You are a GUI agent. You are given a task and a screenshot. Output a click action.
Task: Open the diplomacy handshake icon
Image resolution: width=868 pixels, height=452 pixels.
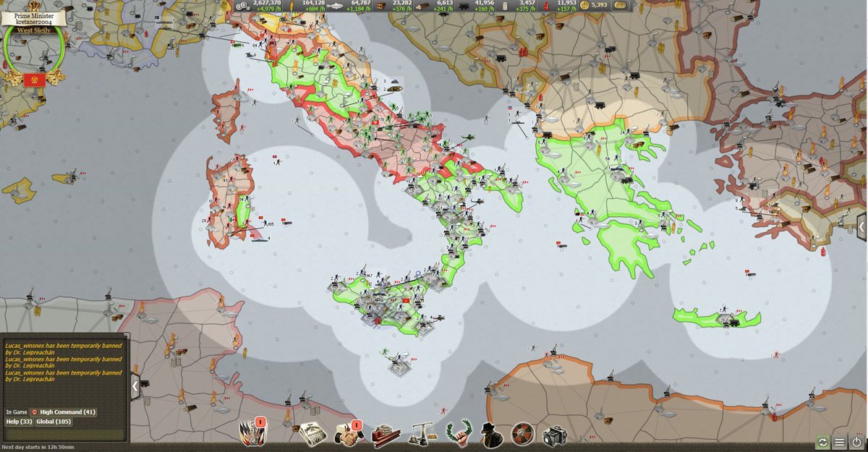348,435
